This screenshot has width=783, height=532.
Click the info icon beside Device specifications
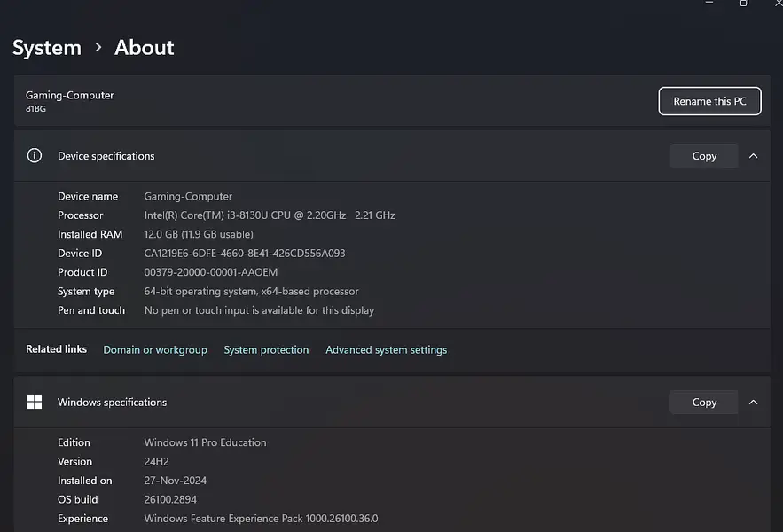click(x=35, y=156)
